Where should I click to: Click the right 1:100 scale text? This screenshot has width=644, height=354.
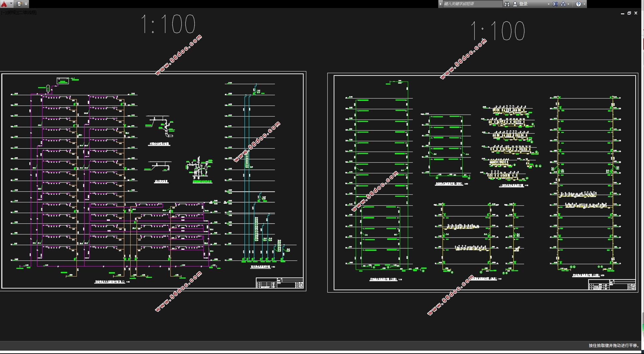pos(498,31)
